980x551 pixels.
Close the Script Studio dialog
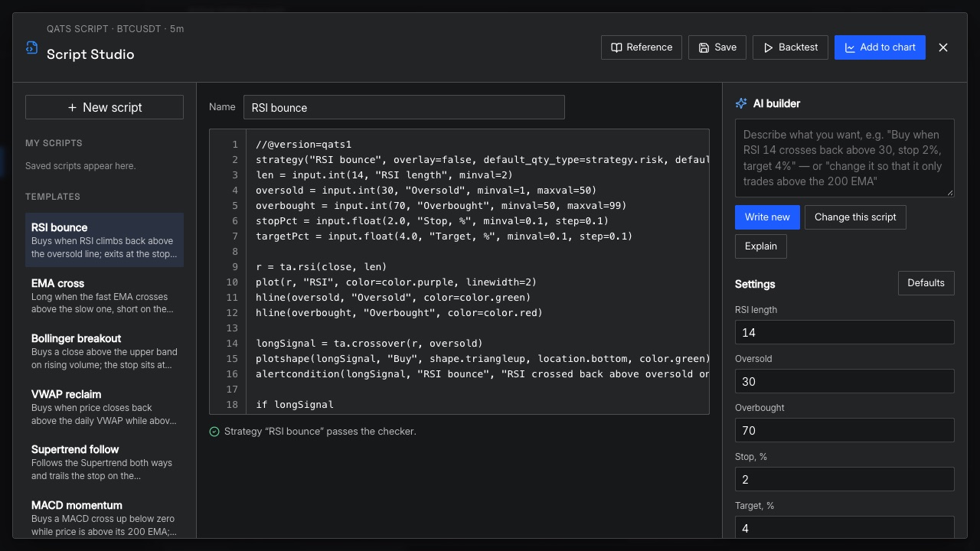943,47
